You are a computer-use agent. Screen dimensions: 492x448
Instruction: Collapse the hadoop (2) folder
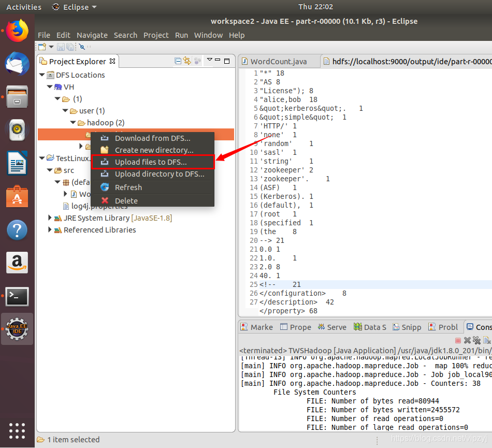(x=73, y=122)
